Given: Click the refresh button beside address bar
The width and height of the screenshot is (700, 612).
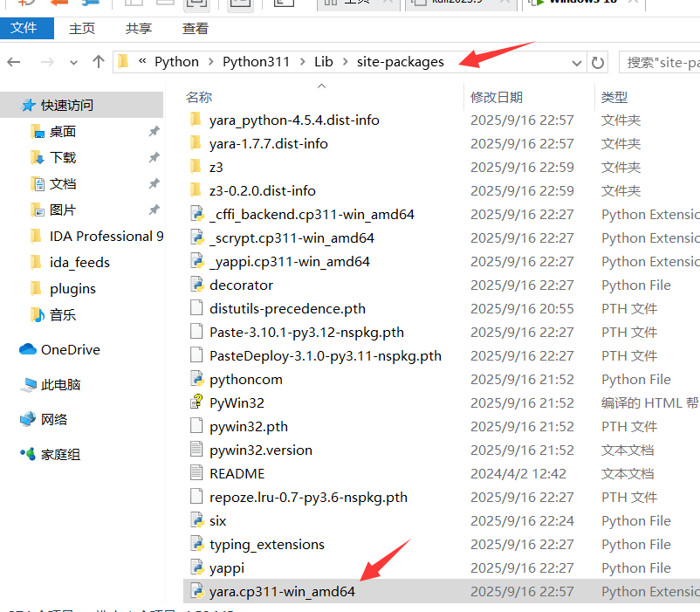Looking at the screenshot, I should pyautogui.click(x=598, y=62).
